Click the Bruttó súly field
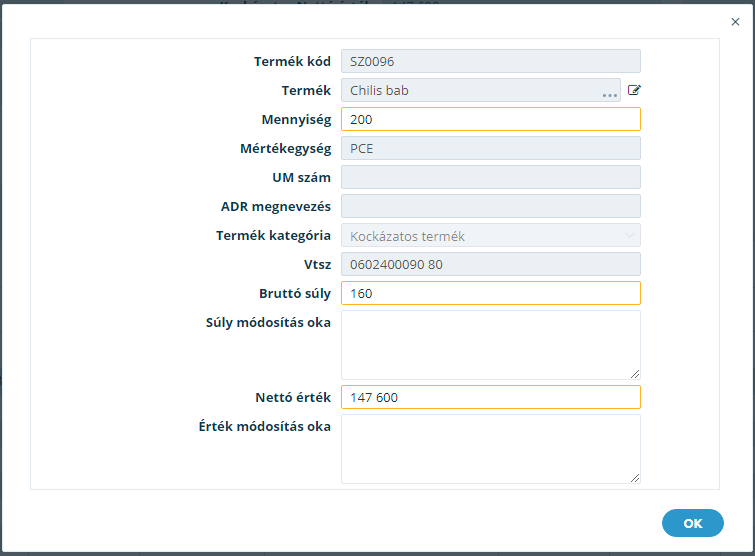 pos(491,293)
